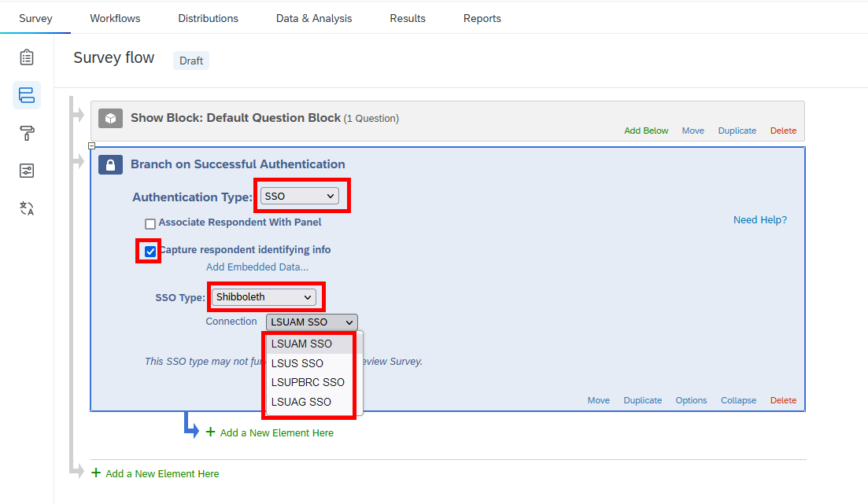Open the Authentication Type dropdown

300,196
